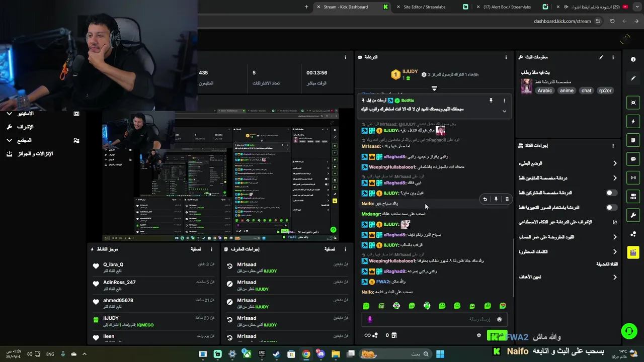Switch to Stream - Kick Dashboard tab
The width and height of the screenshot is (644, 362).
pyautogui.click(x=352, y=7)
